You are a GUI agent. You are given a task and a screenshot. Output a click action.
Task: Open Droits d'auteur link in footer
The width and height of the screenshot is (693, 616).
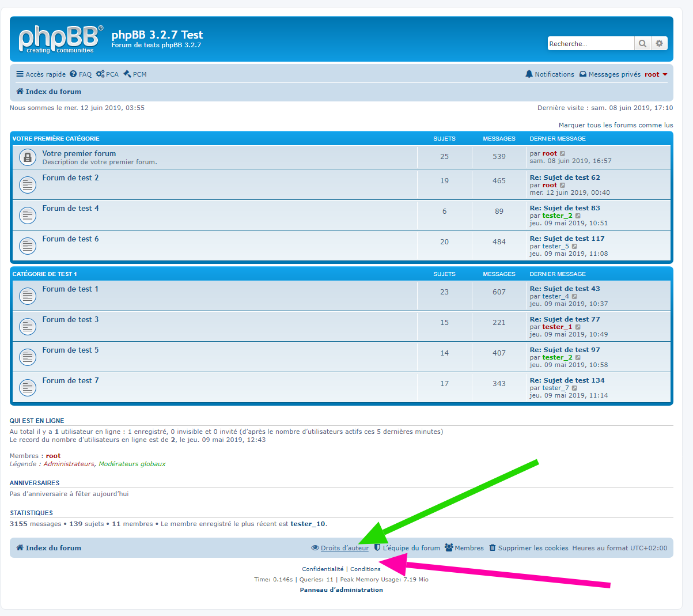(x=344, y=548)
